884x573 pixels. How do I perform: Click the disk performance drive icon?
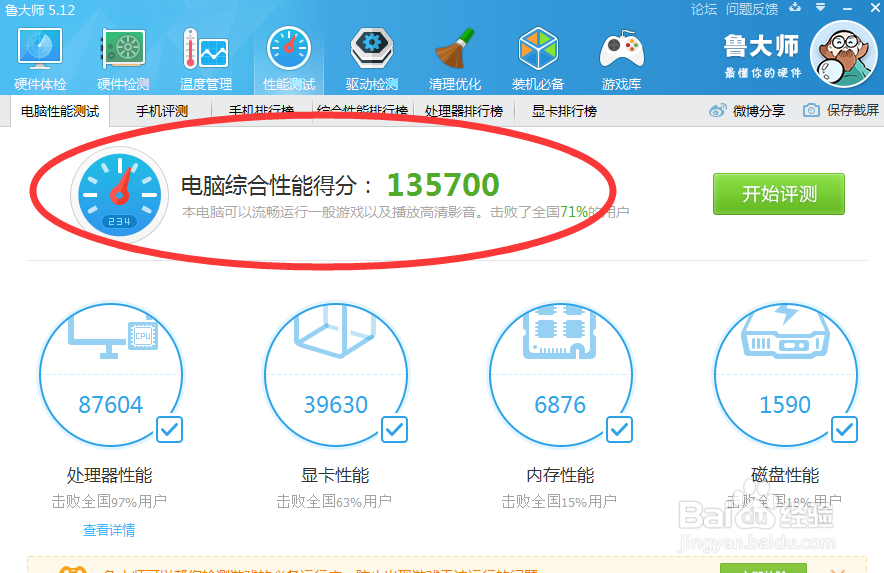coord(785,332)
